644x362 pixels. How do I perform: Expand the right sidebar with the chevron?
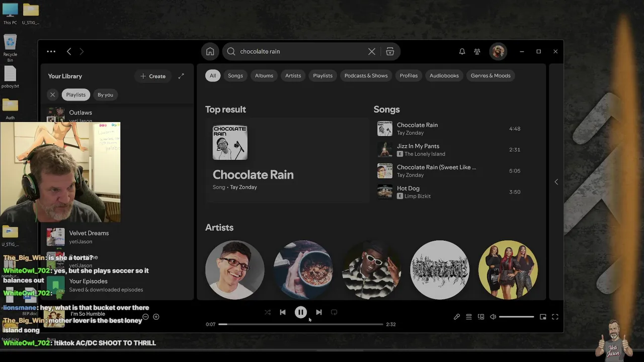[556, 182]
